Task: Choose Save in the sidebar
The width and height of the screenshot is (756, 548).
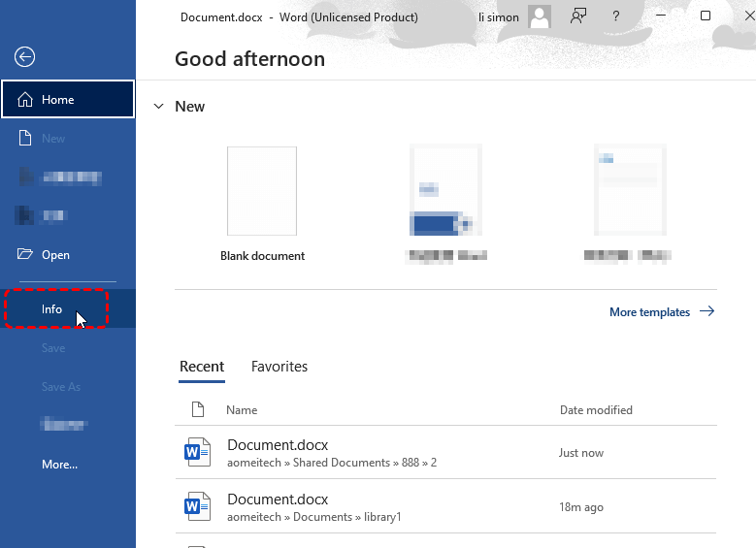Action: click(x=68, y=348)
